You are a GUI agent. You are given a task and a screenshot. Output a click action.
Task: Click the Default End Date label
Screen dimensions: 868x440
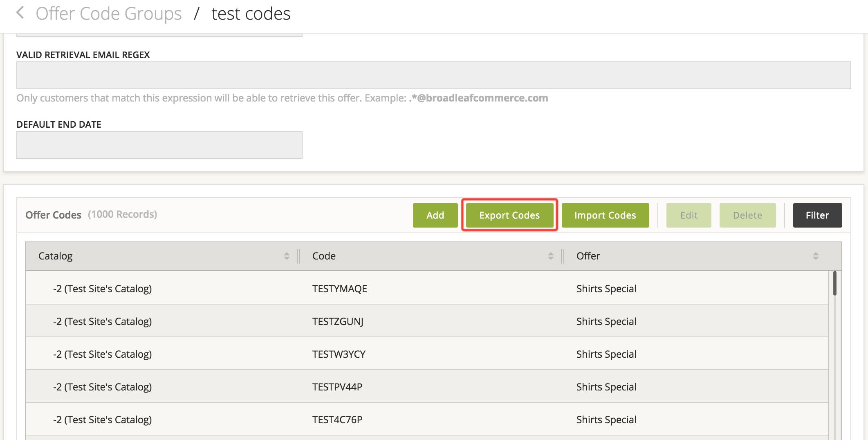click(59, 124)
